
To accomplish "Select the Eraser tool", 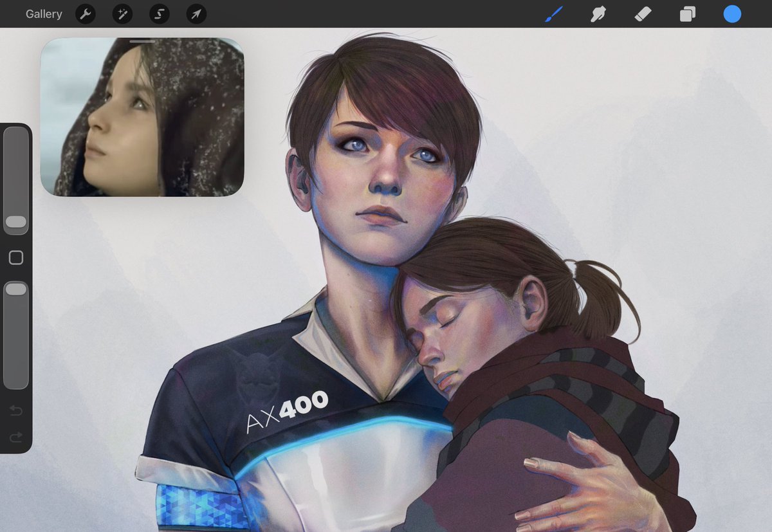I will [643, 14].
